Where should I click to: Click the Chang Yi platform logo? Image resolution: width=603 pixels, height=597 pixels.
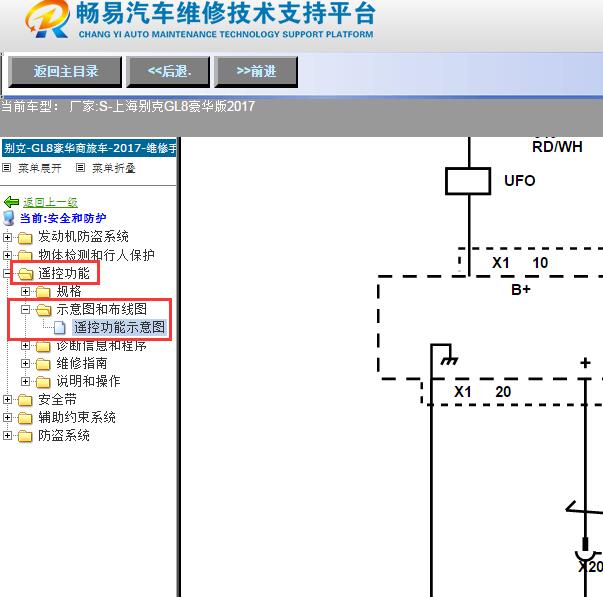coord(48,19)
